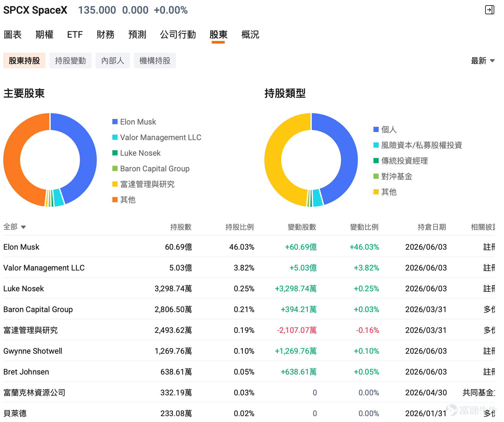Select the Gwynne Shotwell row
504x422 pixels.
pyautogui.click(x=249, y=351)
